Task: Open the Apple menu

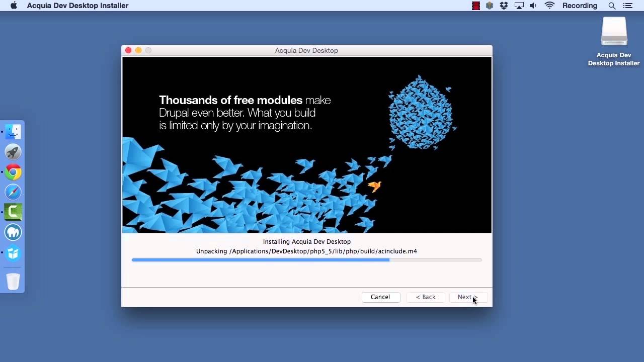Action: pyautogui.click(x=14, y=6)
